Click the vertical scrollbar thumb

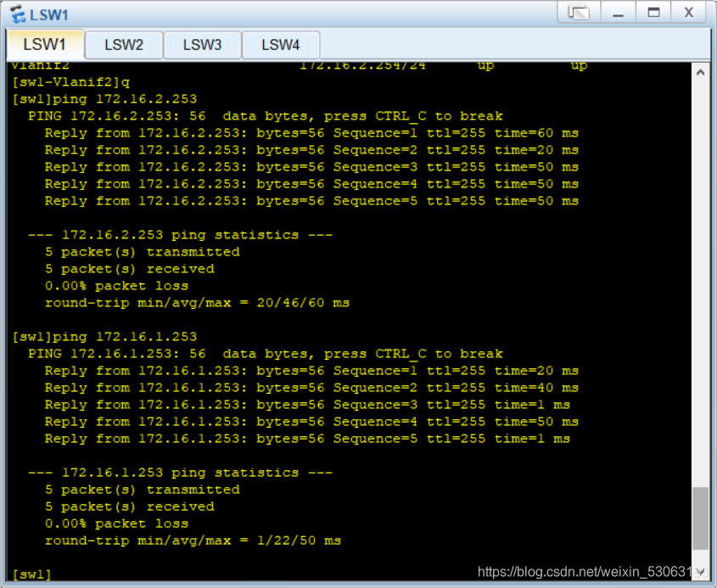tap(700, 518)
